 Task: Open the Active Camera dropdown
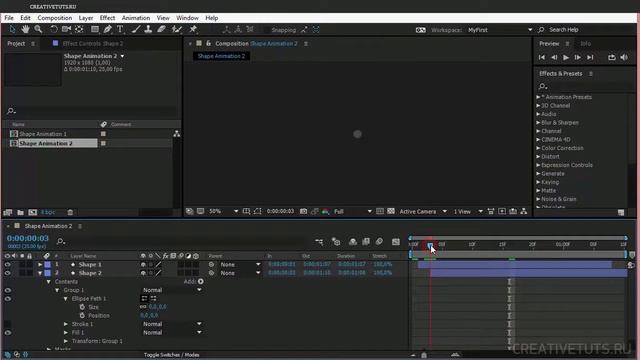coord(423,211)
